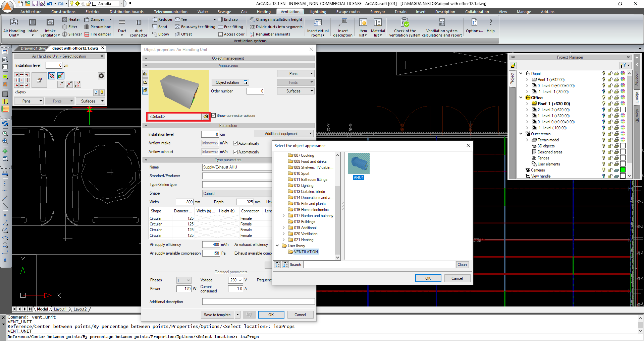Toggle Automatically for Air flow intake
This screenshot has height=341, width=644.
tap(235, 143)
